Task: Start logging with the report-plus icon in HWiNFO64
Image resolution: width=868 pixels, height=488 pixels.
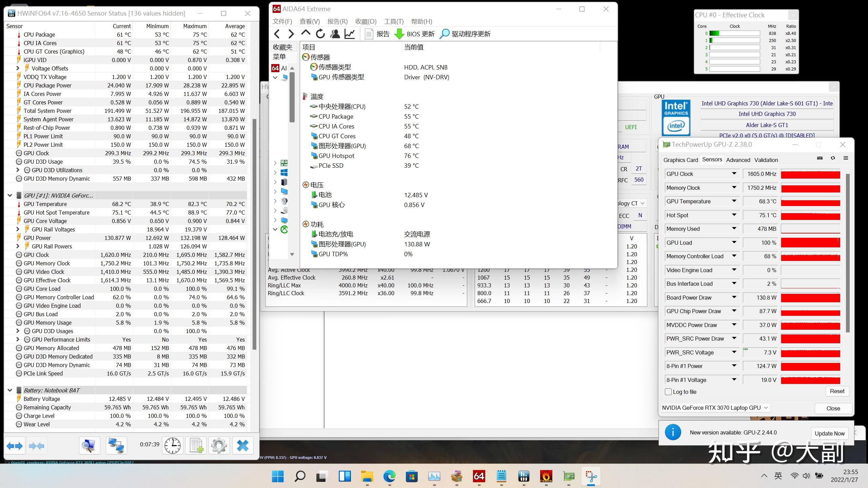Action: coord(196,445)
